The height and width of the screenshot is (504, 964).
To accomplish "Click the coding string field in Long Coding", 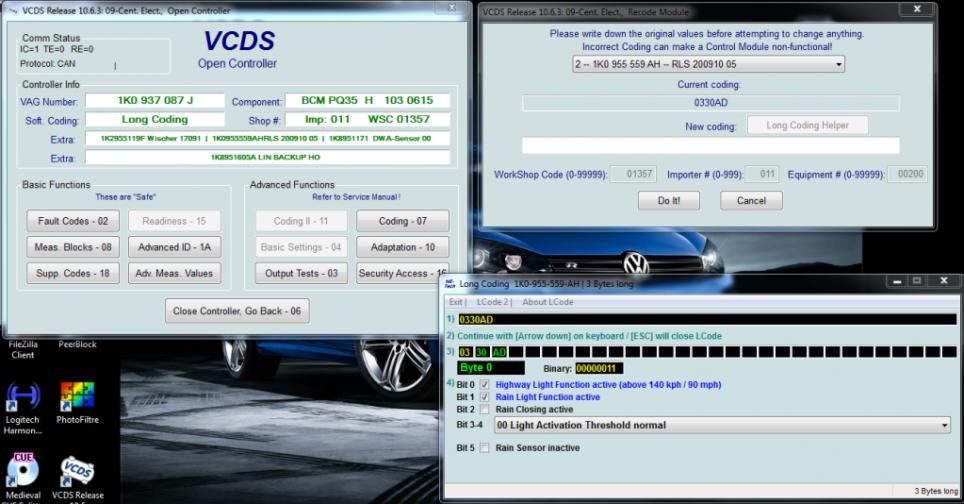I will [x=707, y=320].
